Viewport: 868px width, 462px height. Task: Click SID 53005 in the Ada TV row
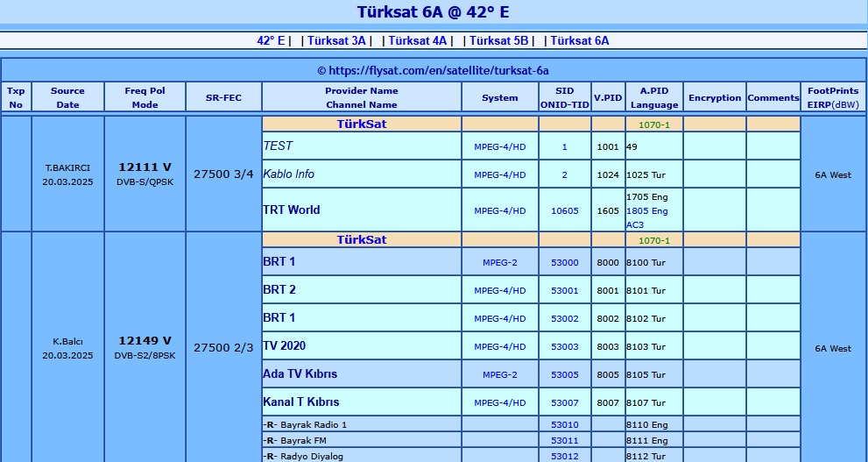pos(565,374)
